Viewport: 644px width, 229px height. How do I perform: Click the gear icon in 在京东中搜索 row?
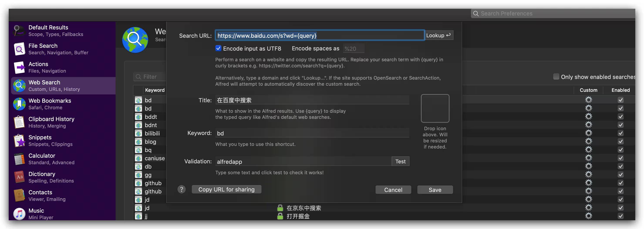[588, 207]
